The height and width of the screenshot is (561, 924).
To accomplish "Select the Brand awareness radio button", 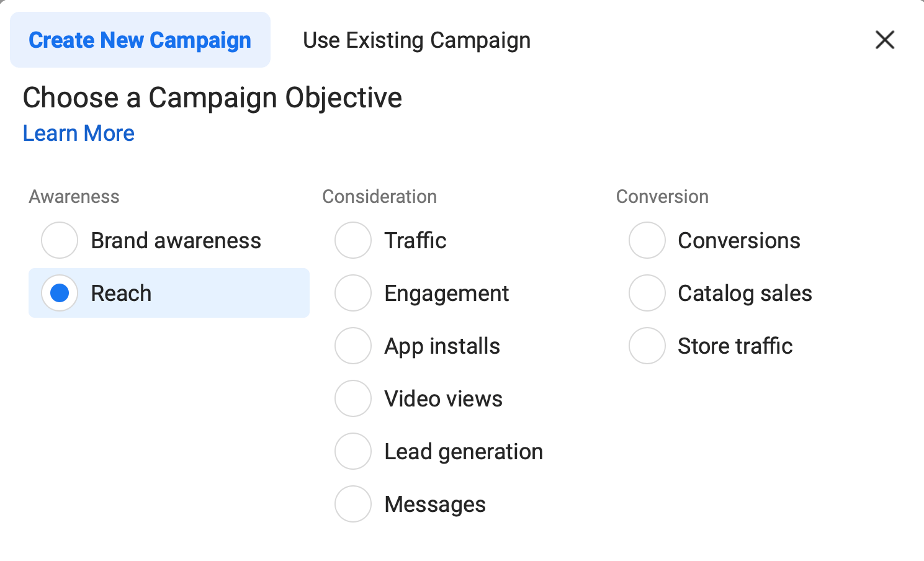I will [60, 240].
